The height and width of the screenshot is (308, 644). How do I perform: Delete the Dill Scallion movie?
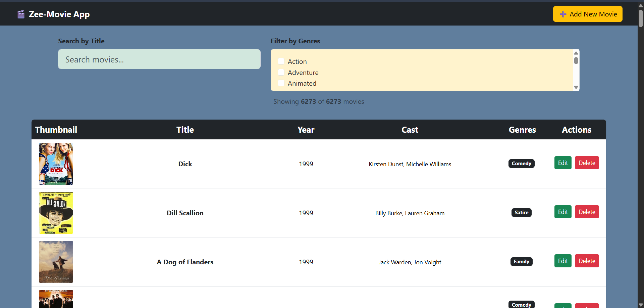(x=587, y=212)
